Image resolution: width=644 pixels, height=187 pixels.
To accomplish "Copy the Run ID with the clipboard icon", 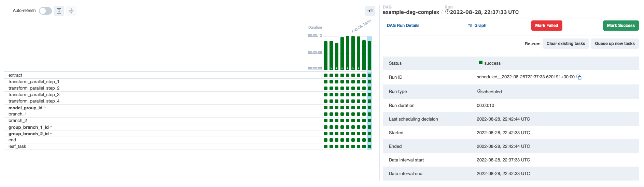I will coord(579,77).
